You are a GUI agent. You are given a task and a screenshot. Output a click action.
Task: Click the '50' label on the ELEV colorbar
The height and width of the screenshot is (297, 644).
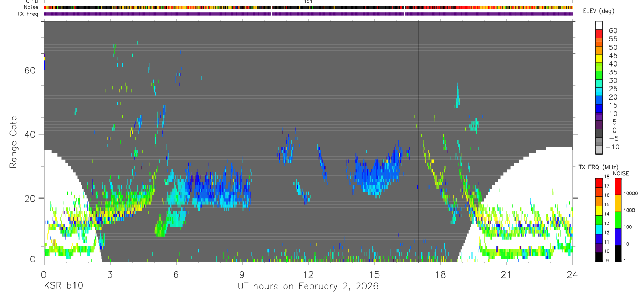pos(613,47)
